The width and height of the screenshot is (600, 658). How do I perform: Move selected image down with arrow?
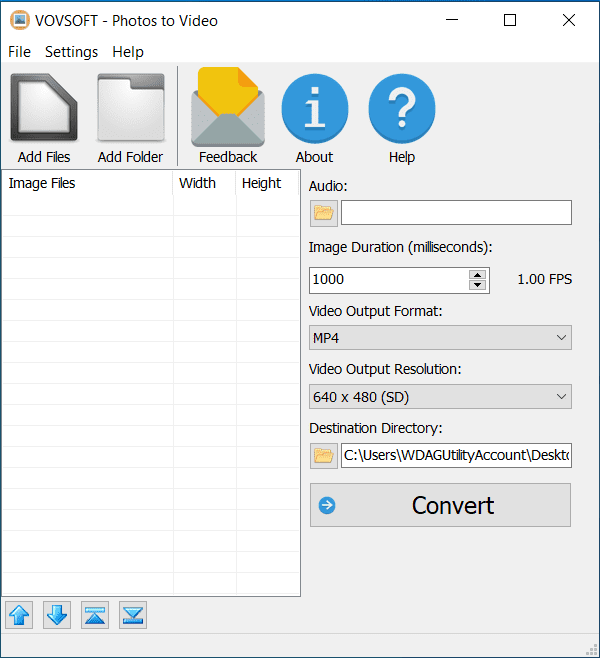point(57,615)
